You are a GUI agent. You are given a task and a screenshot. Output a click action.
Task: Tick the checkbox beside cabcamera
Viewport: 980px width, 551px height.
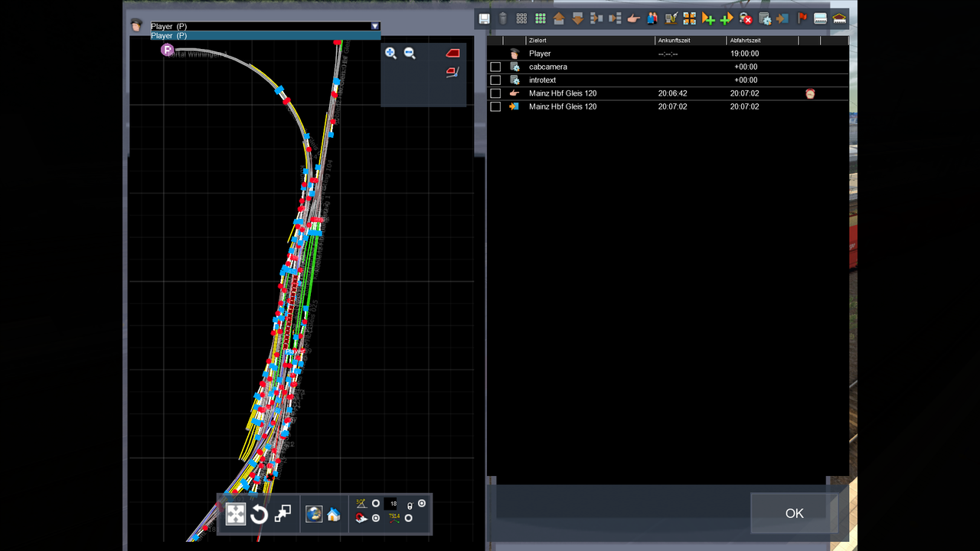(x=495, y=67)
